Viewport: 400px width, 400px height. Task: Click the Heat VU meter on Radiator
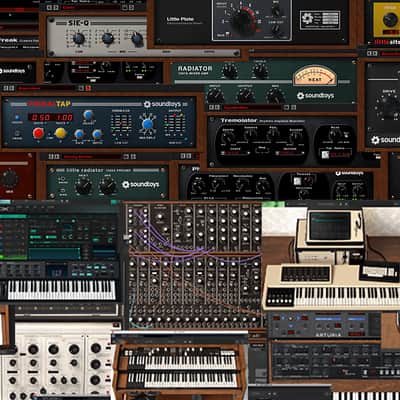point(315,75)
